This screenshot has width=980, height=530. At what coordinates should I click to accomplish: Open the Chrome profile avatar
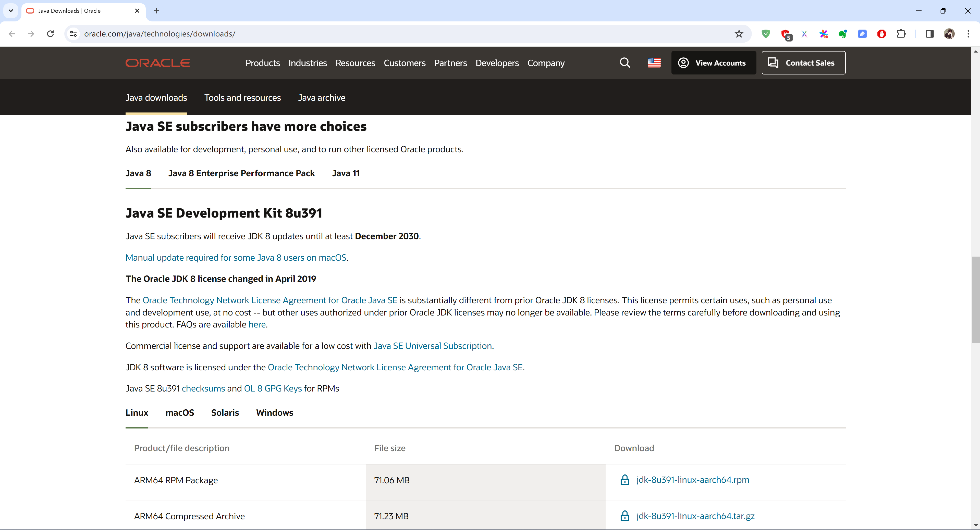click(x=949, y=34)
